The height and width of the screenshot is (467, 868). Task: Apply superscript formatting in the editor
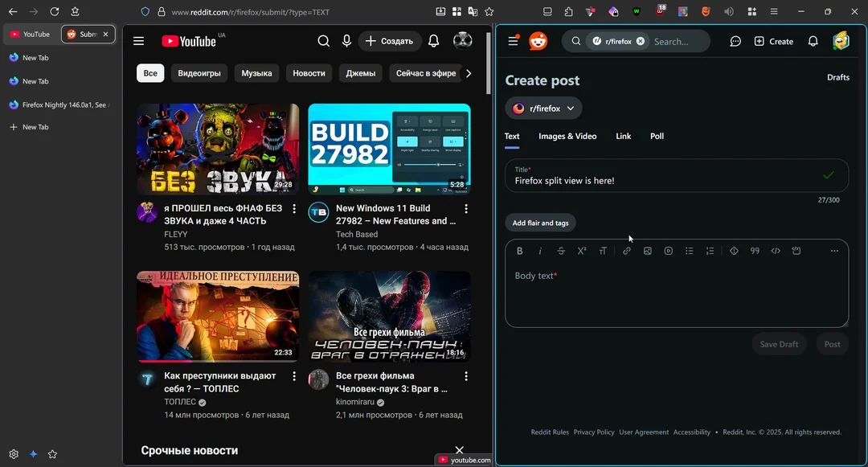582,250
